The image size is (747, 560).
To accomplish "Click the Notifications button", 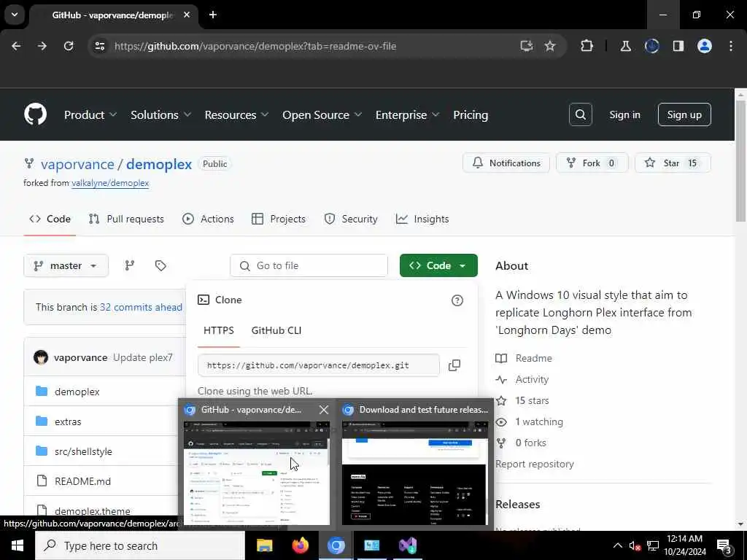I will (506, 163).
